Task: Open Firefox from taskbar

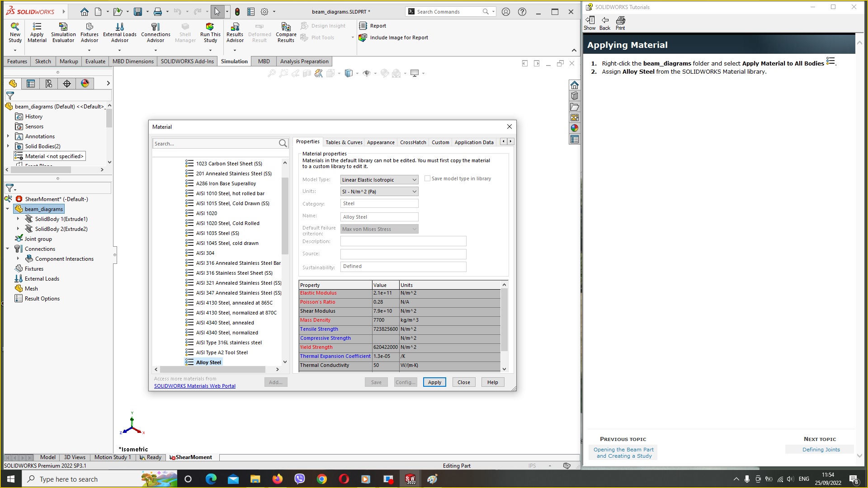Action: pos(277,479)
